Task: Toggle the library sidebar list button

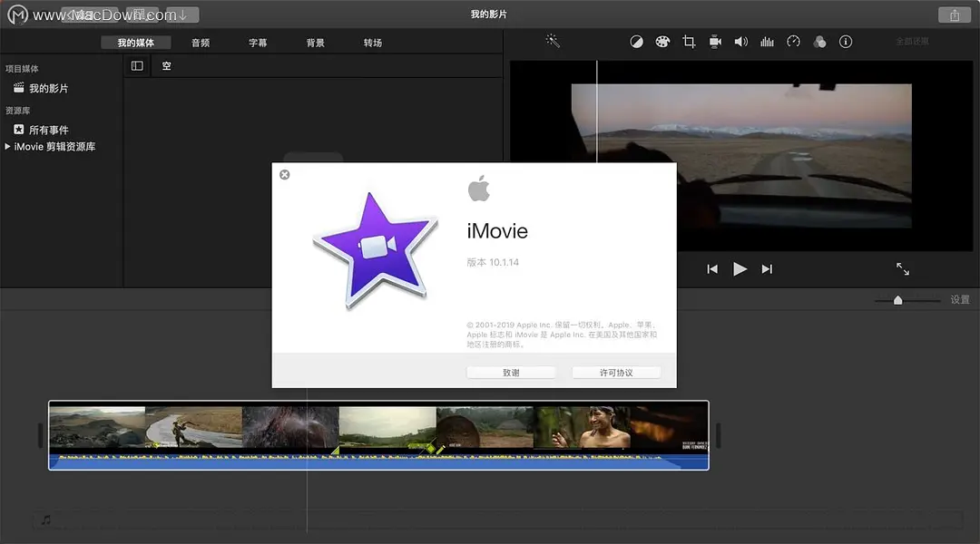Action: point(137,65)
